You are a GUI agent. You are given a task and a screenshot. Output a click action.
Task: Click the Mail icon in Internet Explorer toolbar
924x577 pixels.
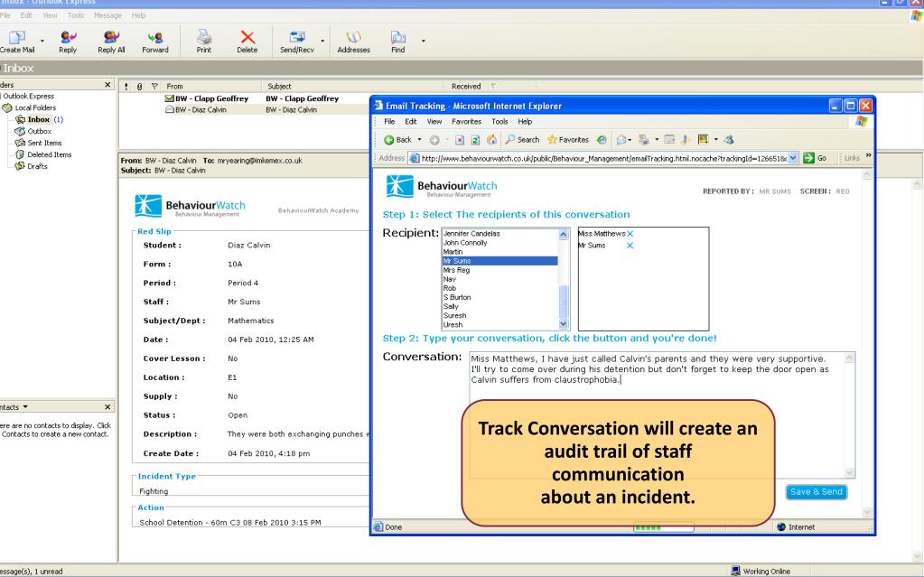tap(621, 140)
